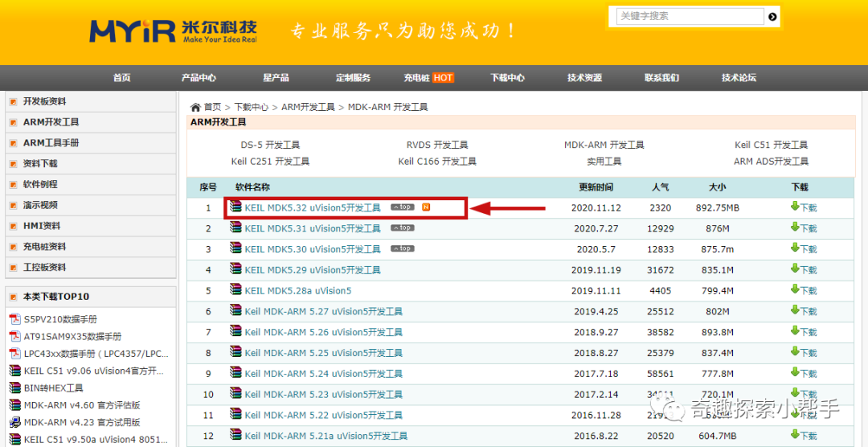The width and height of the screenshot is (868, 447).
Task: Open the DS-5 开发工具 category link
Action: (x=270, y=146)
